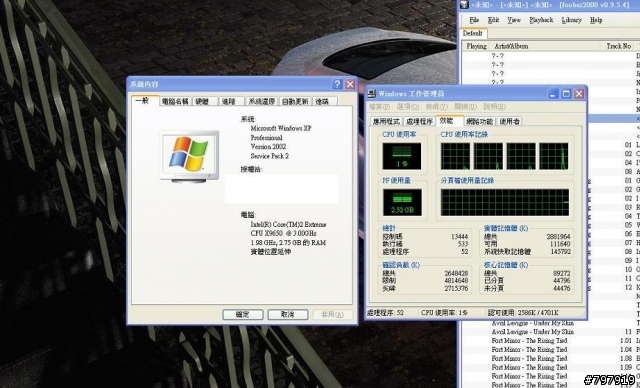Click the 執行緒 value 533
The height and width of the screenshot is (388, 640).
point(462,244)
